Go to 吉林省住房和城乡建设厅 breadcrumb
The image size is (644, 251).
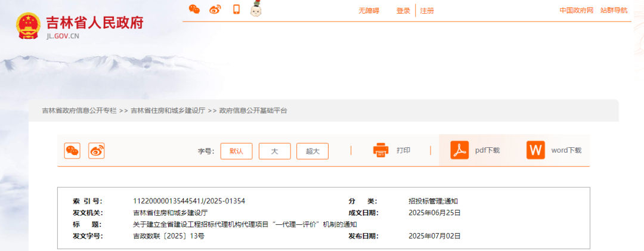(x=168, y=110)
